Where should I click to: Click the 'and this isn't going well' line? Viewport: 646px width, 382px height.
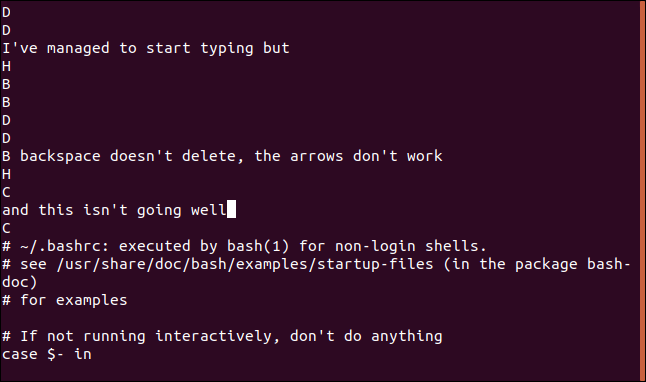pyautogui.click(x=114, y=210)
